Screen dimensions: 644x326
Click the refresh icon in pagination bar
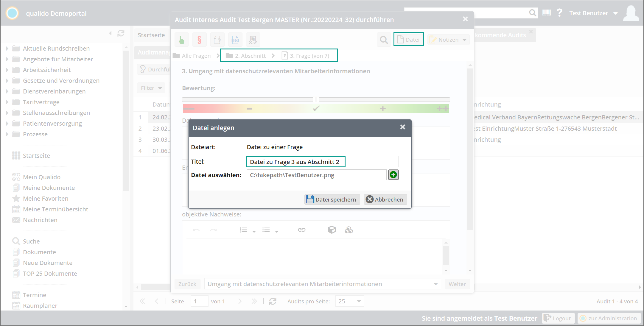(273, 301)
